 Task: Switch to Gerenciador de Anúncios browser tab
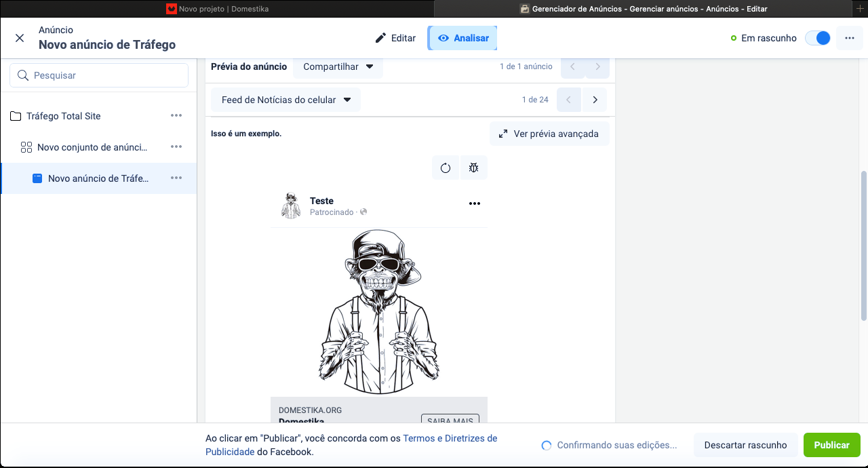tap(644, 9)
